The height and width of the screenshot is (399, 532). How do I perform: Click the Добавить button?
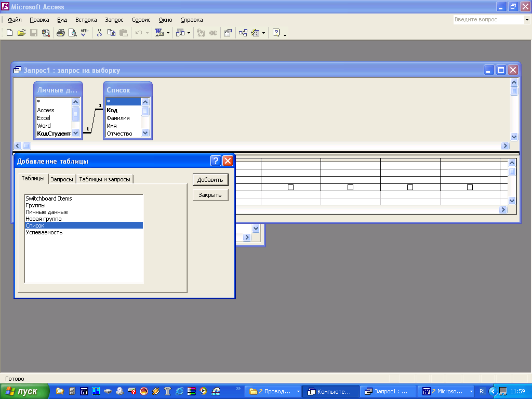tap(210, 180)
